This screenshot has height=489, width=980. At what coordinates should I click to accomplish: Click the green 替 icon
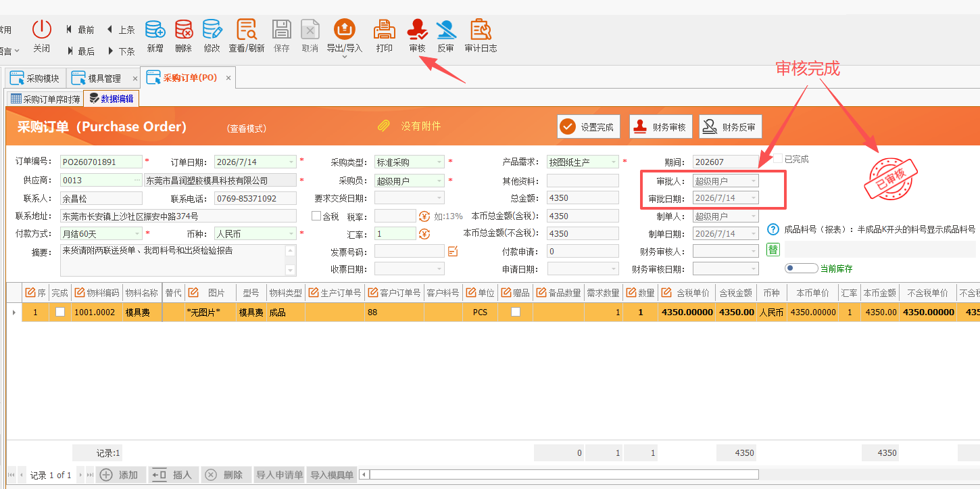tap(773, 250)
